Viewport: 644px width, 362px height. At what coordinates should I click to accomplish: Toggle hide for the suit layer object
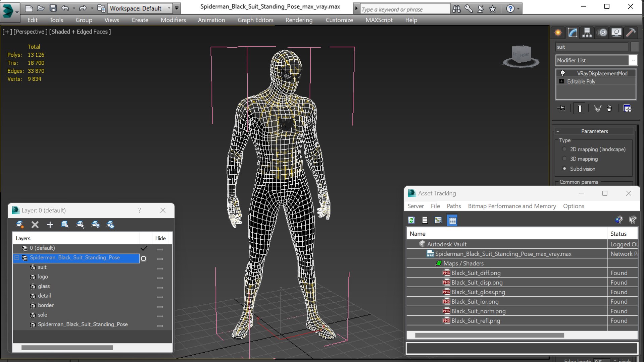coord(160,268)
